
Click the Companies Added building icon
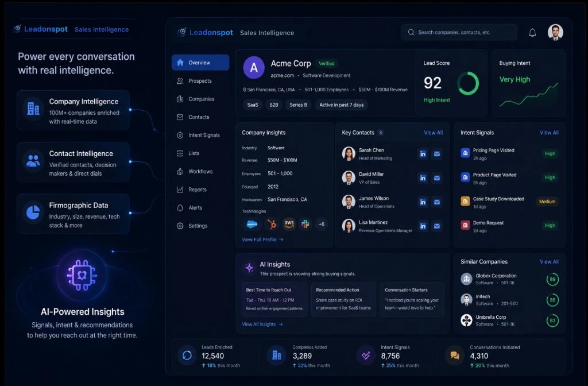click(x=276, y=355)
